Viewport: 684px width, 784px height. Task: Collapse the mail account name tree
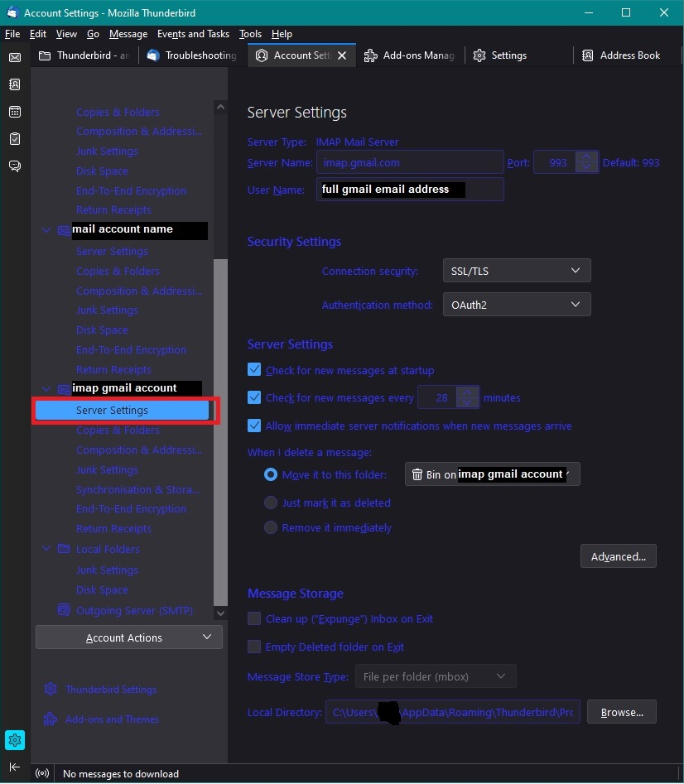(x=46, y=229)
